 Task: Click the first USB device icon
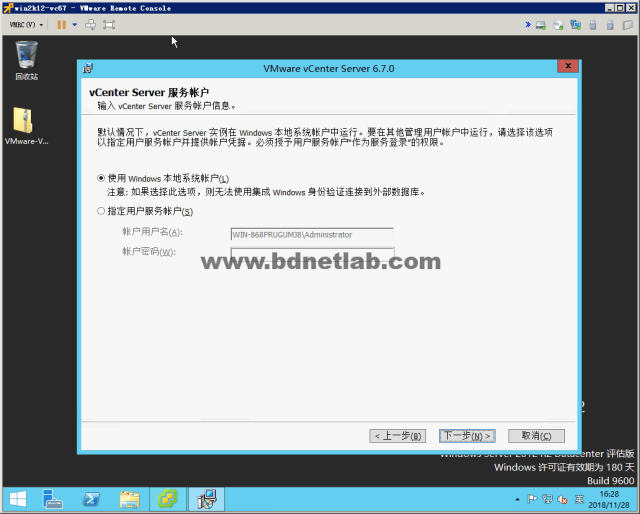[593, 25]
